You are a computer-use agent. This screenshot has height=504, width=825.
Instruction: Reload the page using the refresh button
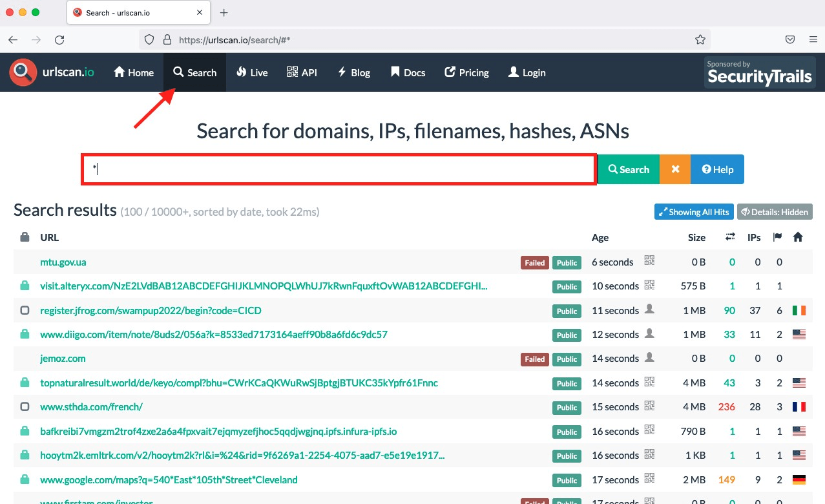click(x=59, y=39)
